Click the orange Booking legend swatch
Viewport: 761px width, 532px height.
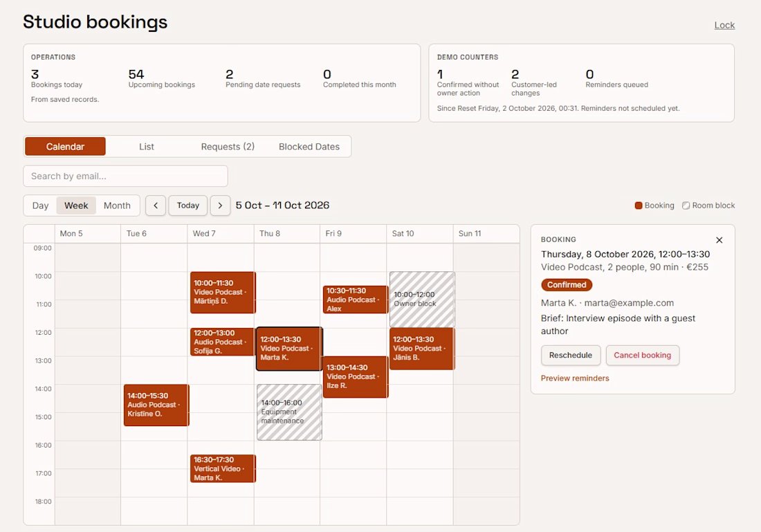tap(639, 205)
